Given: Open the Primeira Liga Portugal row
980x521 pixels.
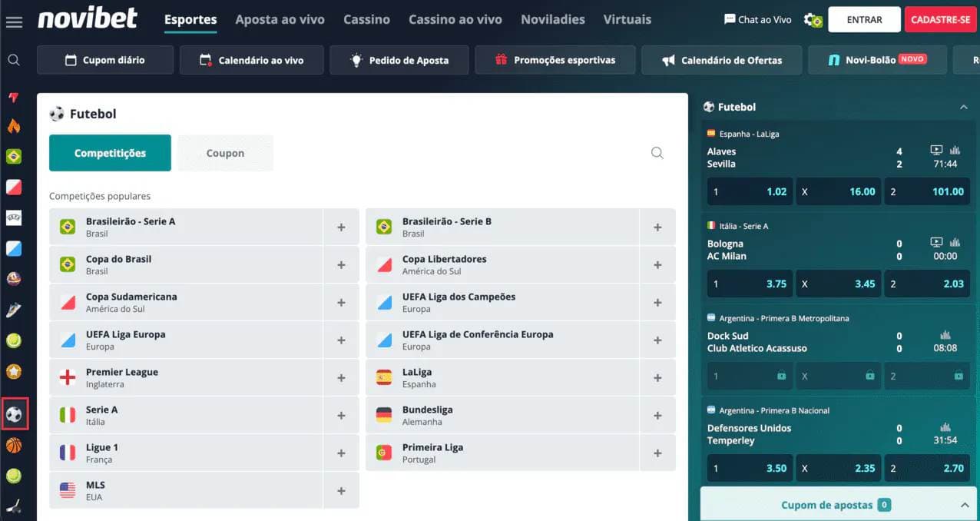Looking at the screenshot, I should point(502,453).
